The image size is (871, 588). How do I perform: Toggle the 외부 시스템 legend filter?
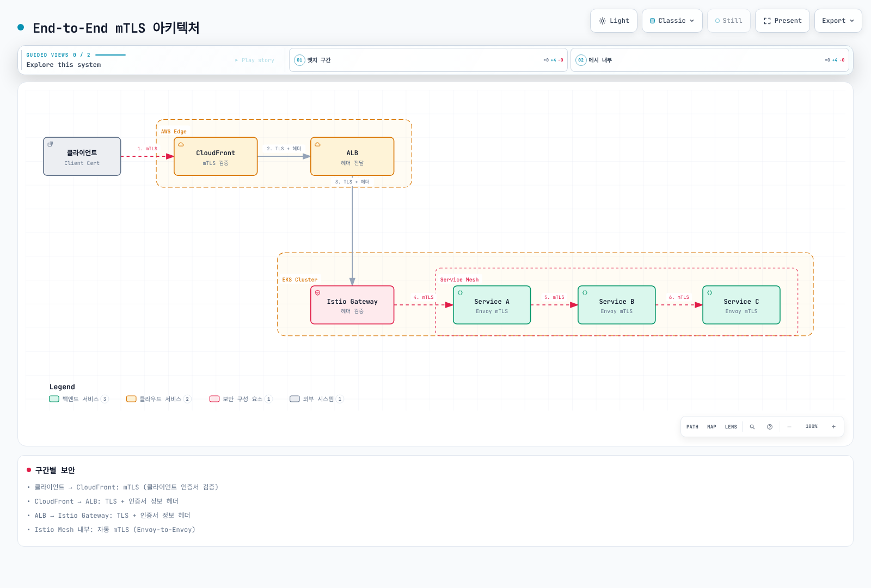317,399
